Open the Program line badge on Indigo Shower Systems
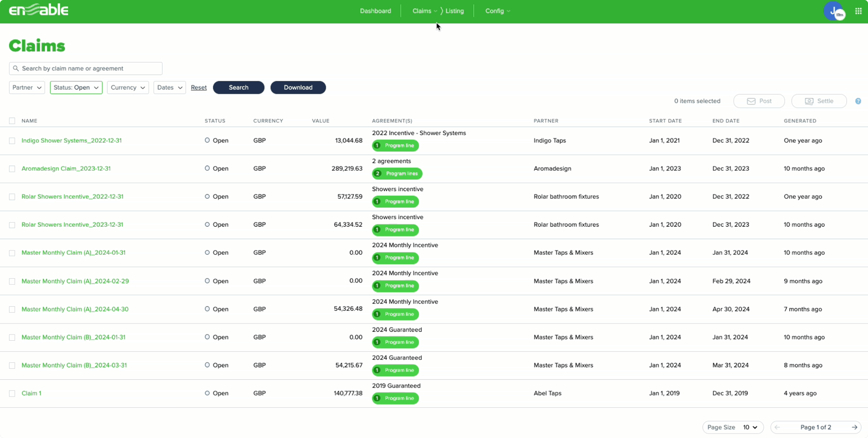868x438 pixels. coord(395,145)
